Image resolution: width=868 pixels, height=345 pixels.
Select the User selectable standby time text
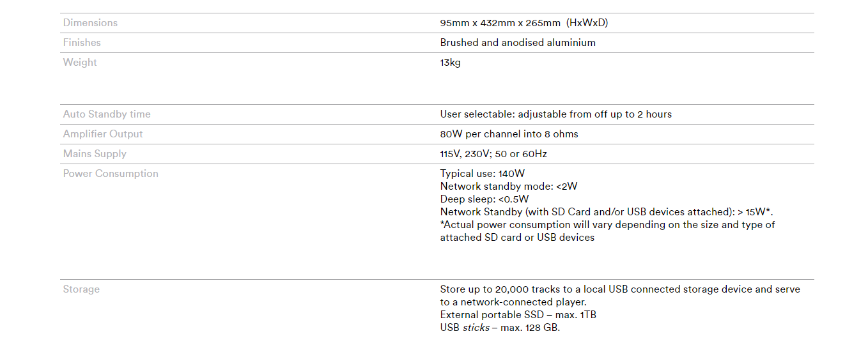555,114
